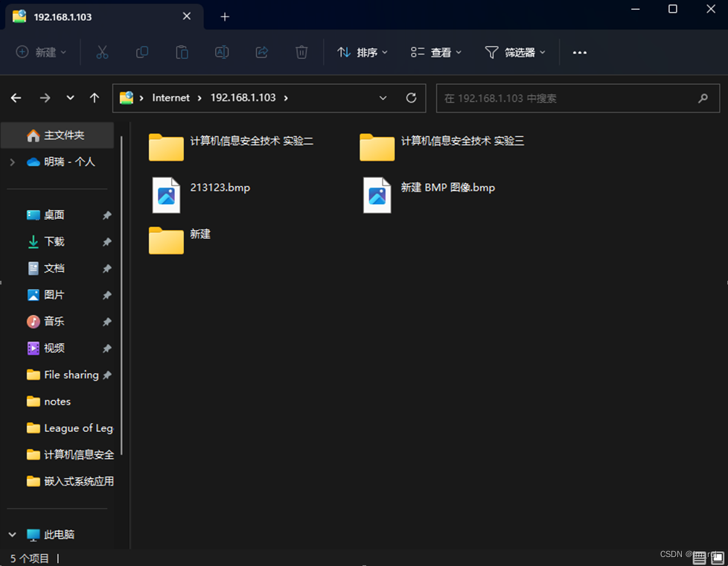
Task: Go back with the left arrow
Action: point(16,98)
